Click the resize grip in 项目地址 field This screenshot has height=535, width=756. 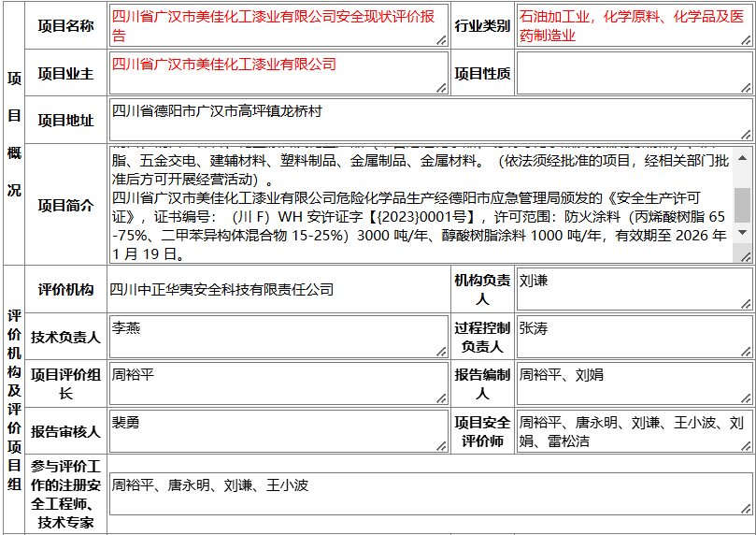click(746, 135)
